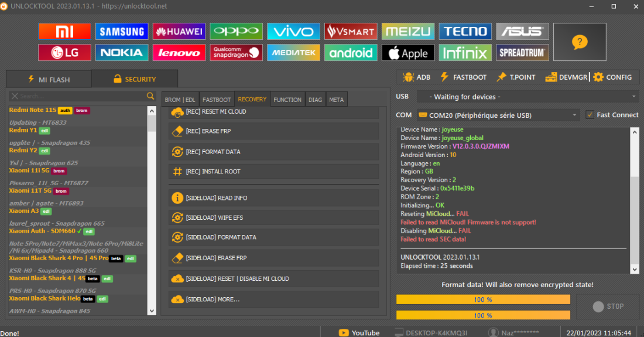This screenshot has width=644, height=337.
Task: Click the question mark help tile
Action: tap(580, 42)
